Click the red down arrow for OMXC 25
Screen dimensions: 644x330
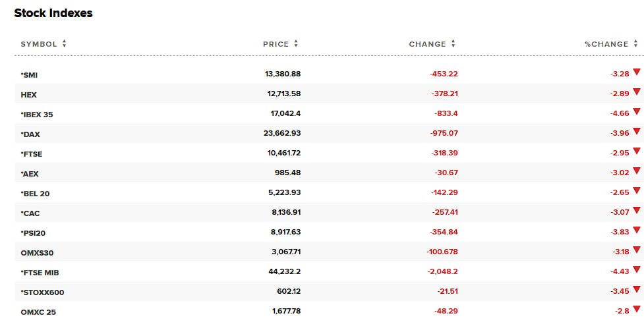coord(637,309)
